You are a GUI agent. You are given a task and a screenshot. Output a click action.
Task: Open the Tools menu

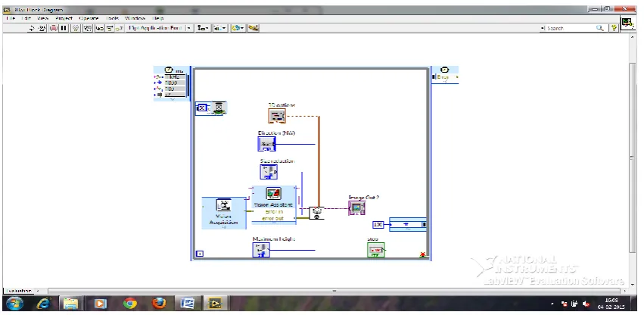pos(112,18)
